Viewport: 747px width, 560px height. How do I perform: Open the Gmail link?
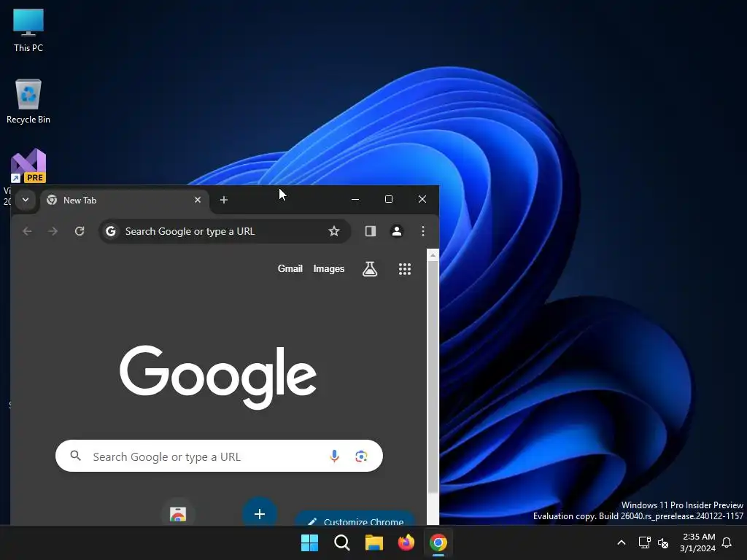pos(290,269)
